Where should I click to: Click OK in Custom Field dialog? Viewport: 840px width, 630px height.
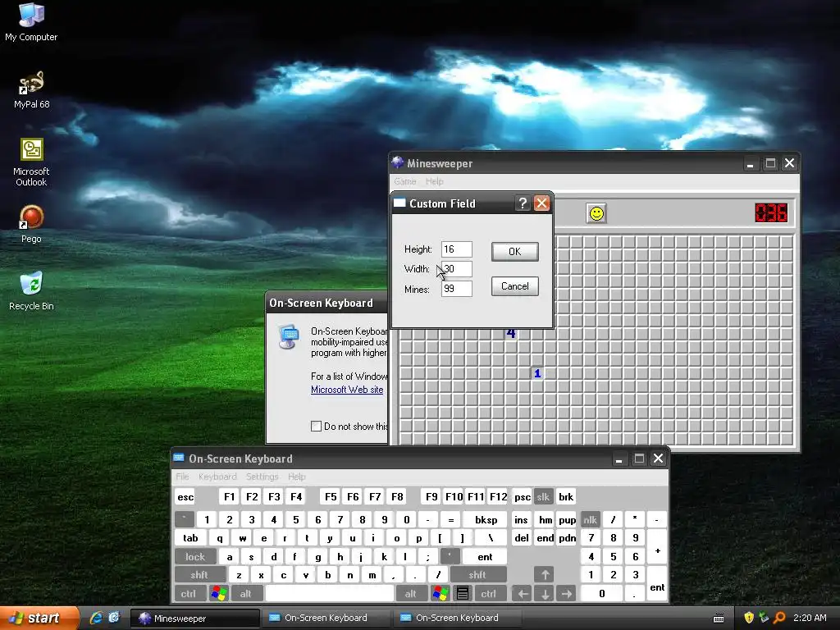515,252
